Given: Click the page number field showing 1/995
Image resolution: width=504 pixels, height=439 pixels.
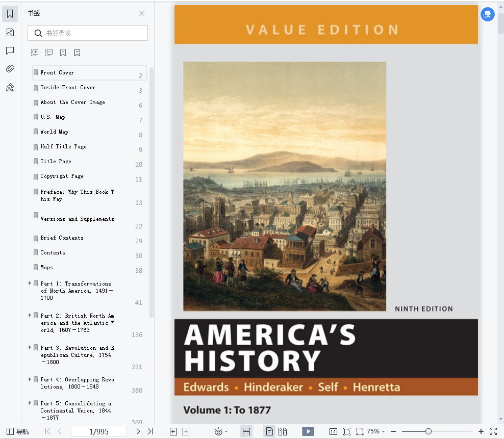Looking at the screenshot, I should 99,431.
